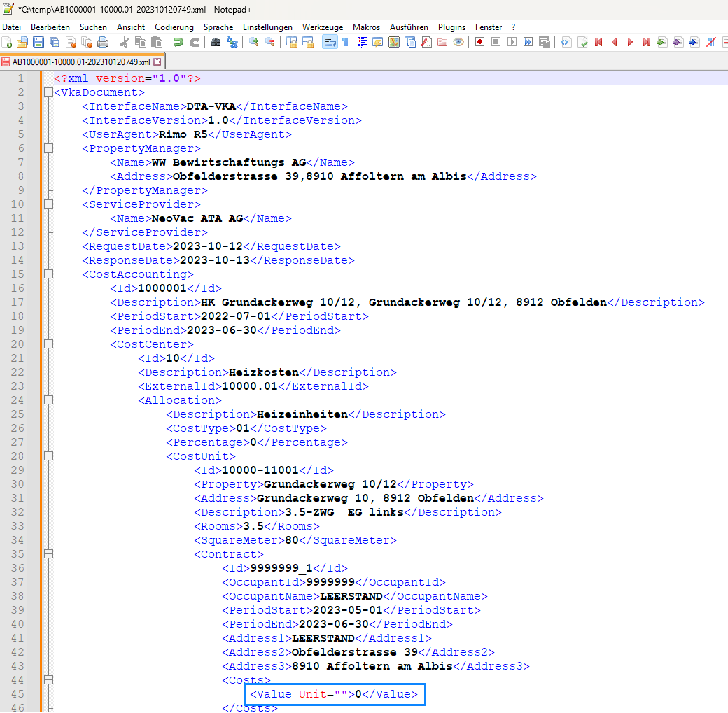Collapse the VkaDocument node
Screen dimensions: 728x713
pyautogui.click(x=48, y=92)
